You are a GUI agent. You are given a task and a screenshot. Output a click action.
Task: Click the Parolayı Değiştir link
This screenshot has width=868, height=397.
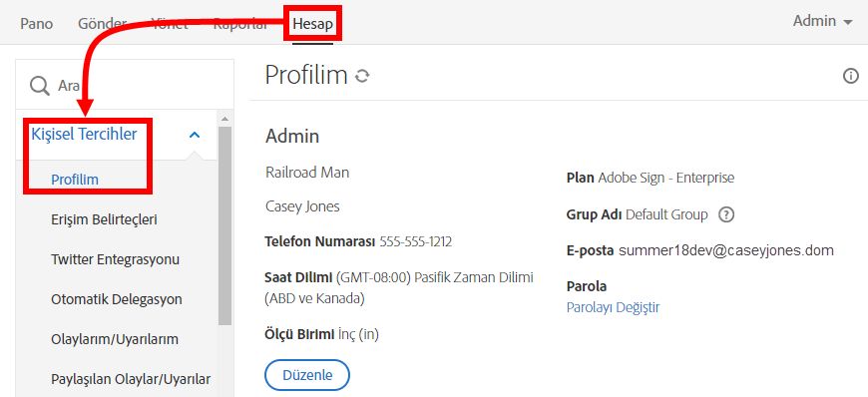point(613,307)
